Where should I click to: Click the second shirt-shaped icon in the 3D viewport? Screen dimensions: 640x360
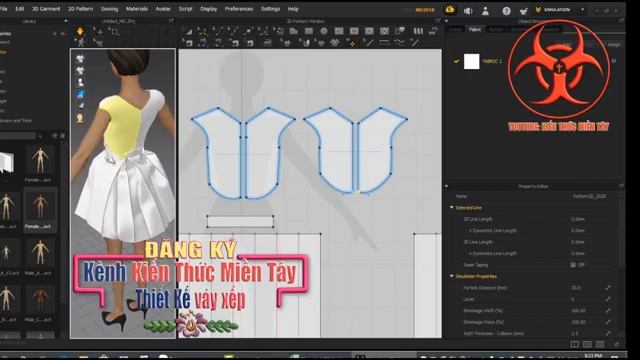(80, 71)
